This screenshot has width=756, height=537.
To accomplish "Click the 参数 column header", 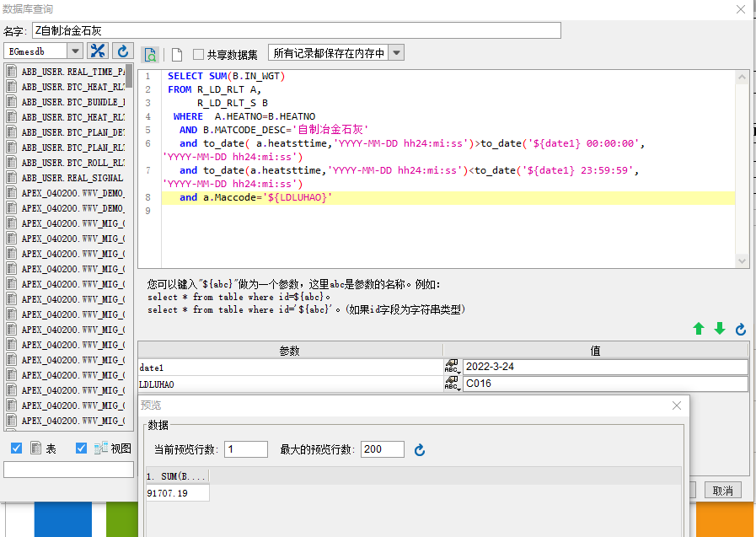I will 290,351.
